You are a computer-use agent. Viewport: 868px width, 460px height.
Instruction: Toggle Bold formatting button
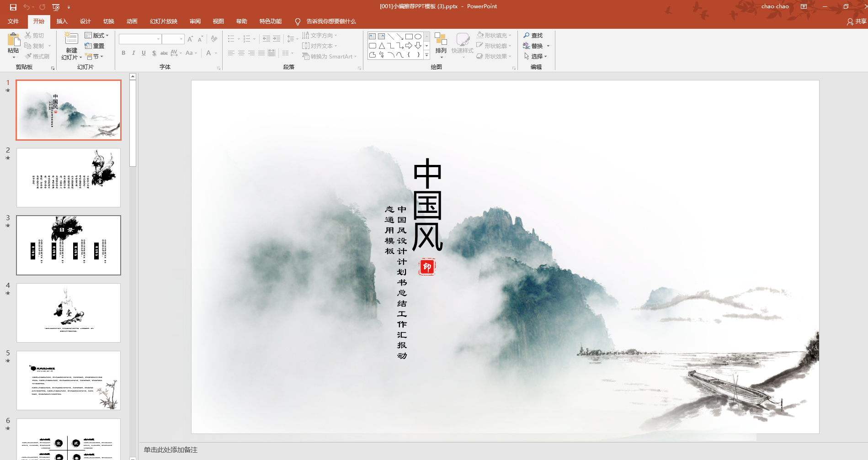[123, 53]
